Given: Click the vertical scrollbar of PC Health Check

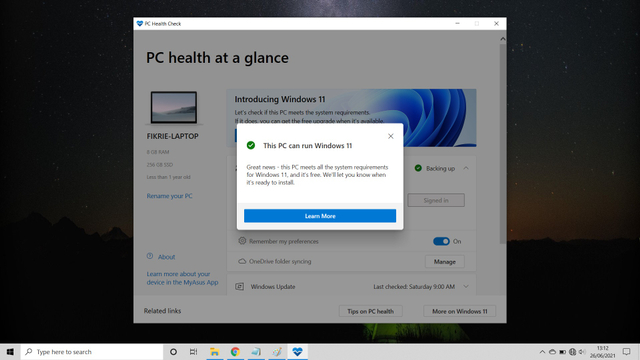Looking at the screenshot, I should click(503, 143).
